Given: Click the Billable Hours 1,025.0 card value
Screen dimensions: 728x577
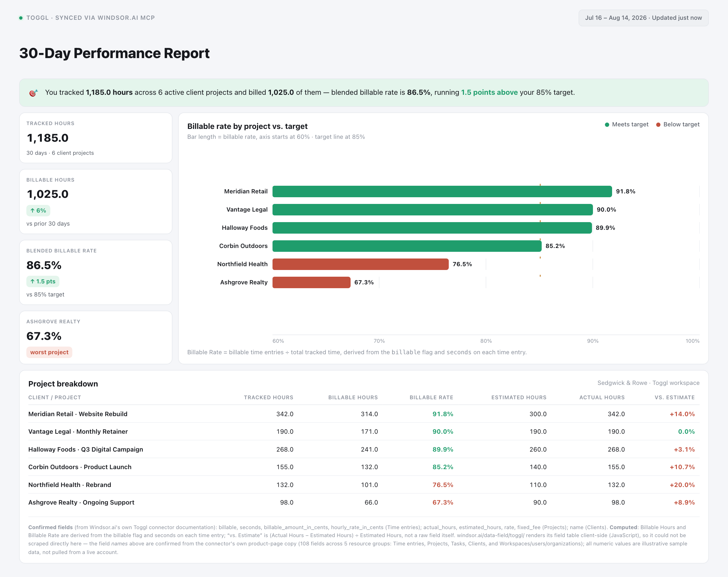Looking at the screenshot, I should click(x=48, y=194).
